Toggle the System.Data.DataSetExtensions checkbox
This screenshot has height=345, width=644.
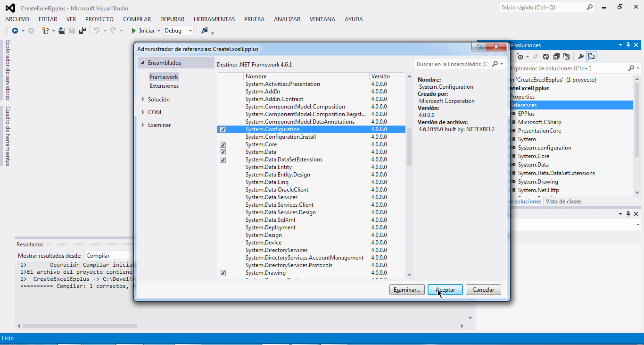(x=223, y=160)
